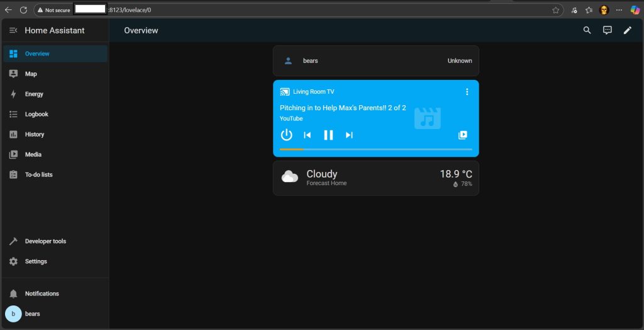Skip to next track on Living Room TV
This screenshot has height=330, width=644.
349,135
